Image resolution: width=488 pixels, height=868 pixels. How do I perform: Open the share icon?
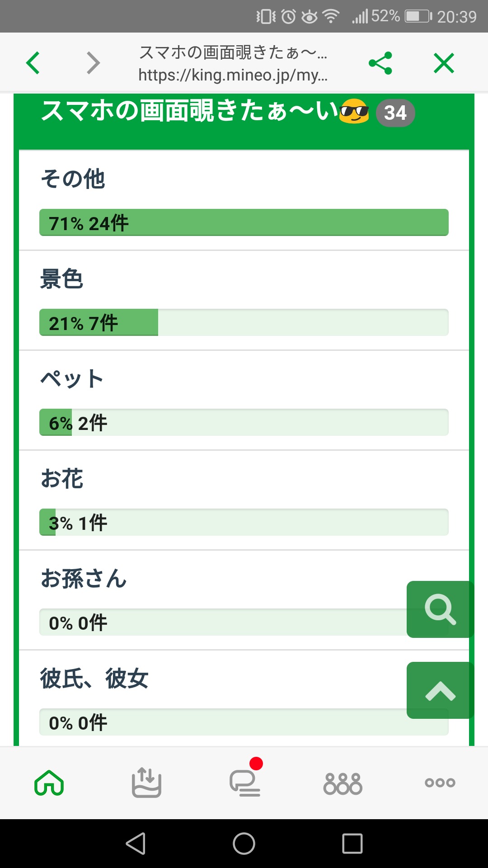[x=380, y=63]
